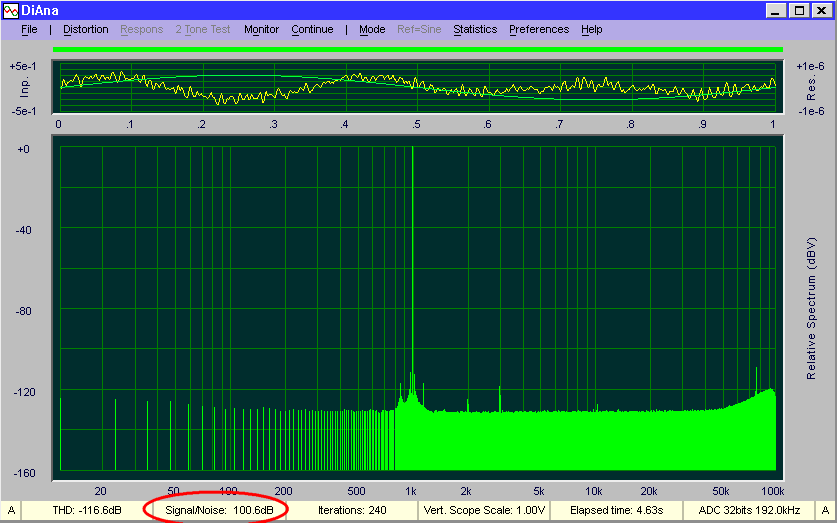Click the +5e-1 input scale label

click(x=23, y=67)
